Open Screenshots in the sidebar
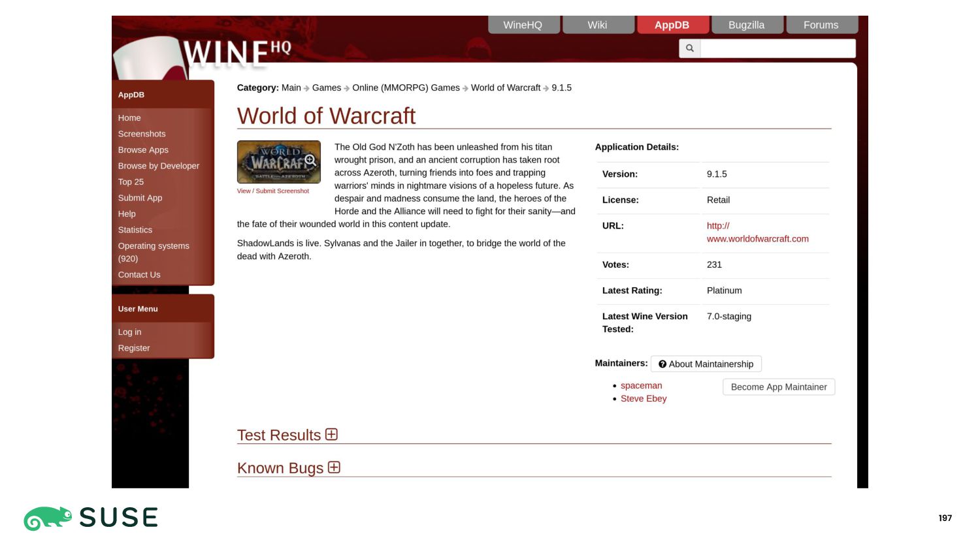 pyautogui.click(x=142, y=134)
